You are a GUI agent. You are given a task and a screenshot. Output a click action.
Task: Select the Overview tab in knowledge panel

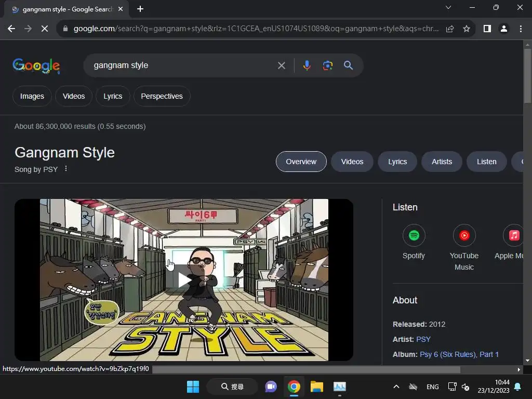301,162
